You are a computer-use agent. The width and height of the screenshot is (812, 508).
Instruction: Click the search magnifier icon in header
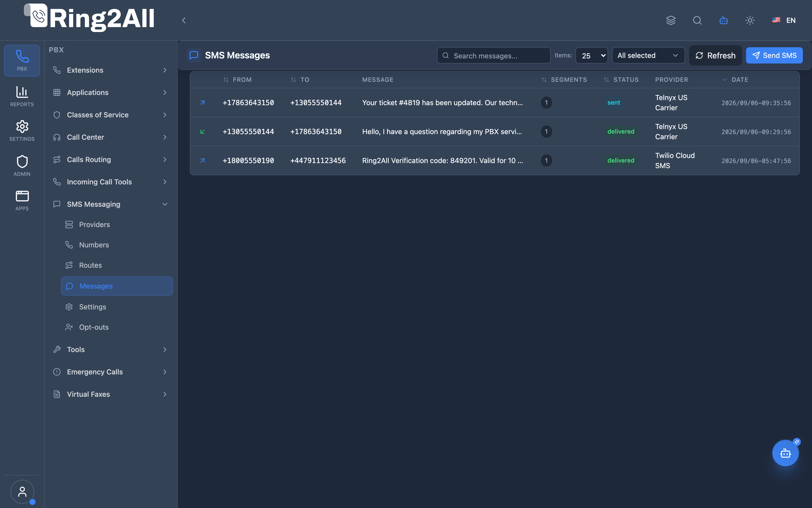(x=697, y=20)
